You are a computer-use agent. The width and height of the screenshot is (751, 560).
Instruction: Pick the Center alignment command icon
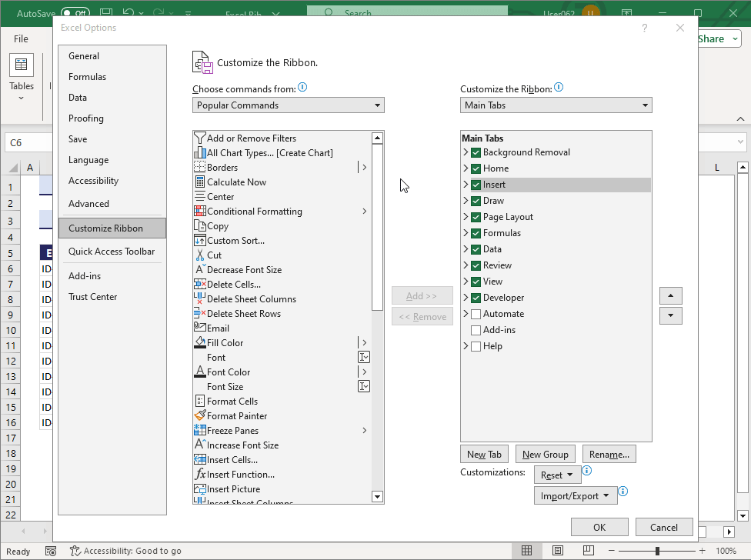[200, 196]
